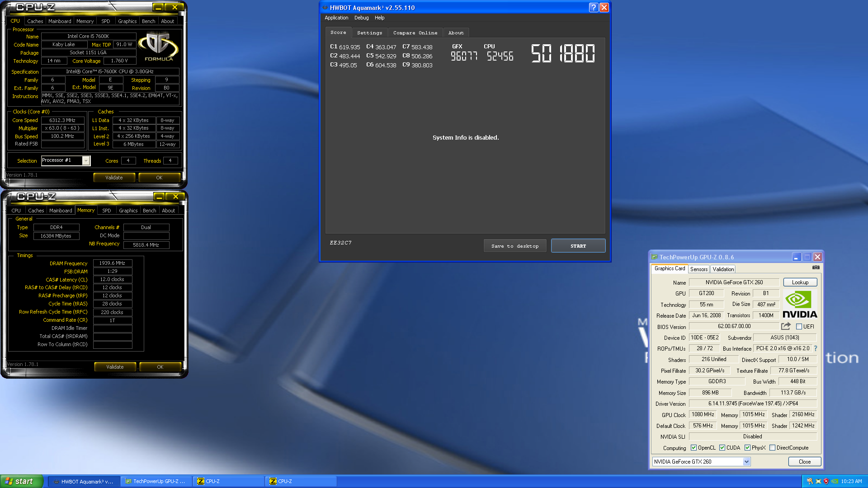868x488 pixels.
Task: Click the DRAM Frequency value 1939.6 MHz
Action: [x=112, y=263]
